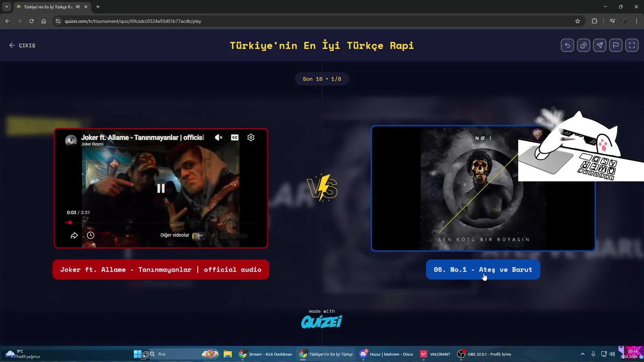Bookmark this page with star icon

click(578, 21)
